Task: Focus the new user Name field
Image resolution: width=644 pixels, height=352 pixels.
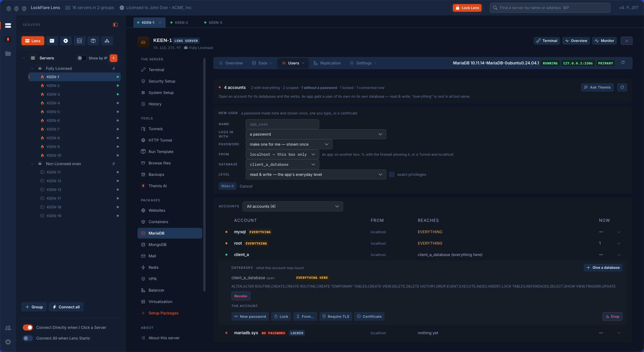Action: point(282,124)
